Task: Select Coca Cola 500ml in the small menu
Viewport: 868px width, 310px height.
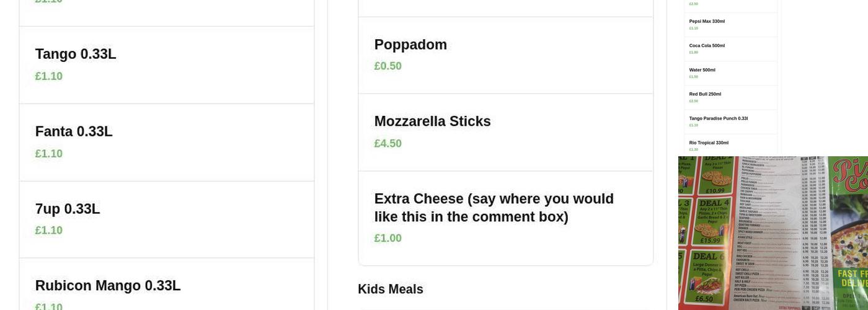Action: coord(730,48)
